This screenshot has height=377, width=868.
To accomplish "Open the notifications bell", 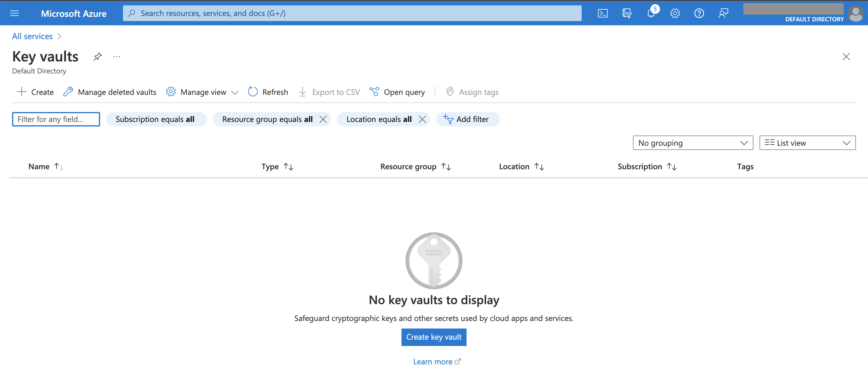I will 651,13.
